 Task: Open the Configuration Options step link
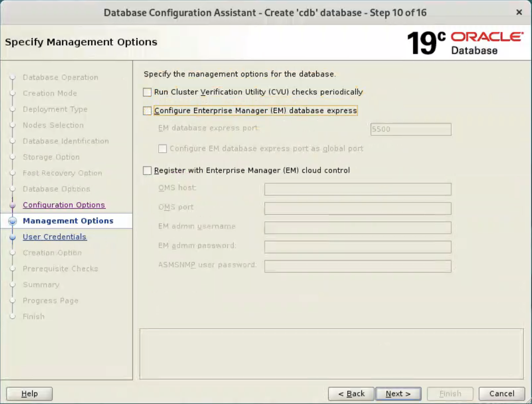(x=64, y=205)
